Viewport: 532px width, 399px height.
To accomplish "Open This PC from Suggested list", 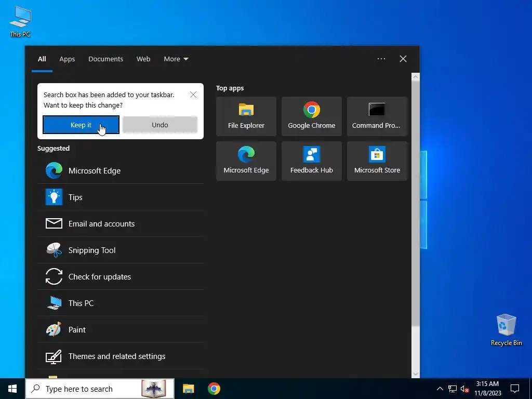I will click(x=121, y=303).
